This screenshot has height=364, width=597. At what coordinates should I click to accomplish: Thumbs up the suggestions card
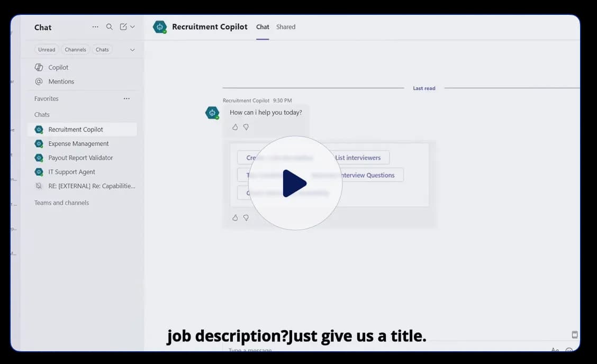pyautogui.click(x=235, y=218)
